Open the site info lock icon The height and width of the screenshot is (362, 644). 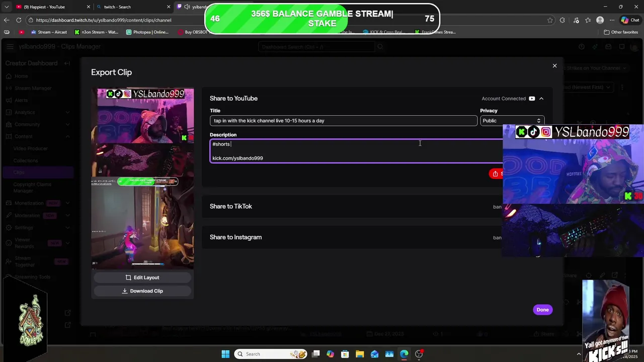tap(31, 20)
